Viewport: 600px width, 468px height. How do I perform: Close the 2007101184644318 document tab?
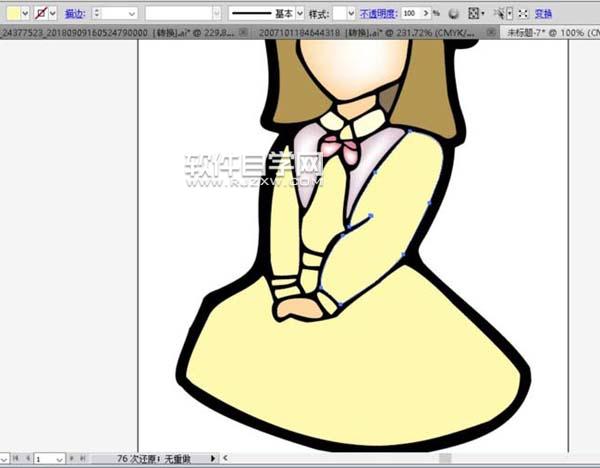pyautogui.click(x=491, y=33)
